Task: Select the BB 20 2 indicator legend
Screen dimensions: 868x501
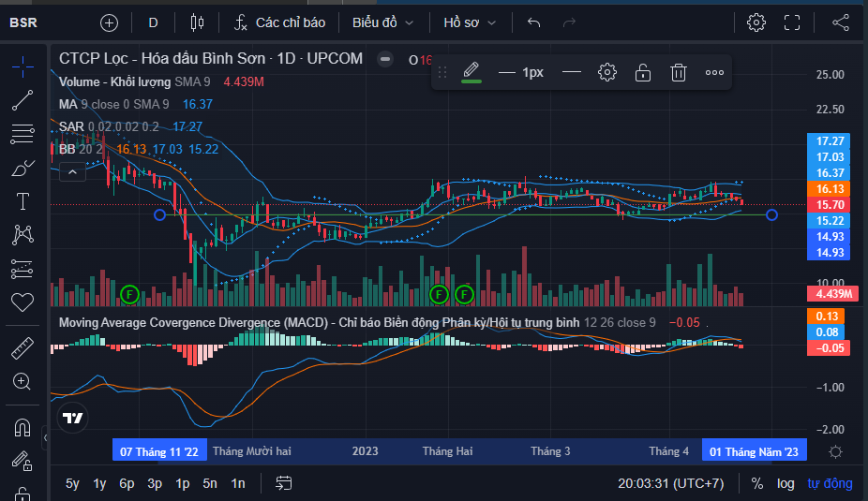Action: pos(81,149)
